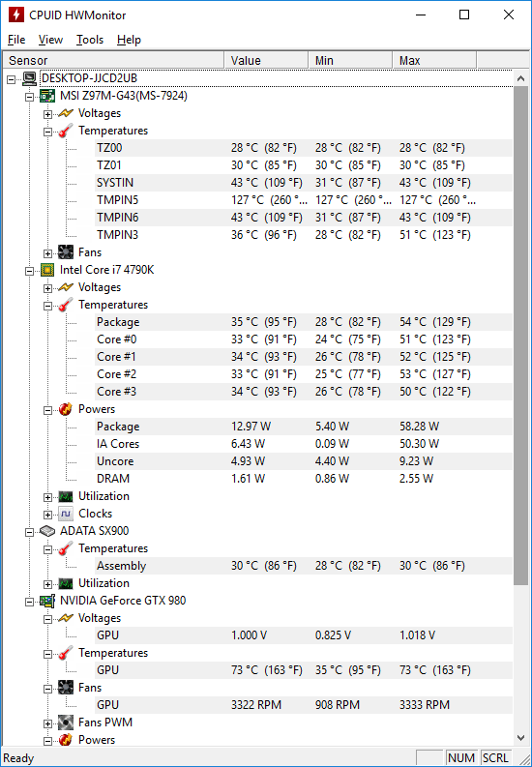Select the Core #2 temperature row
This screenshot has height=767, width=532.
(x=303, y=374)
